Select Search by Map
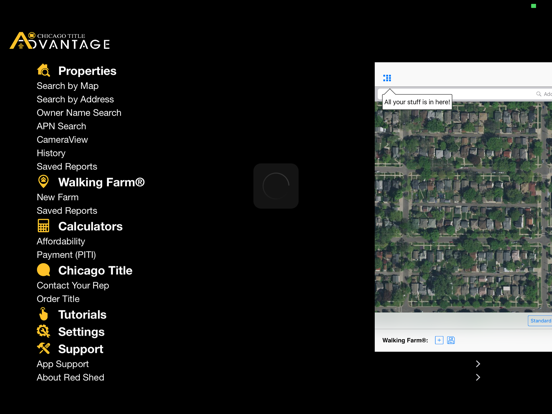The width and height of the screenshot is (552, 414). tap(68, 86)
